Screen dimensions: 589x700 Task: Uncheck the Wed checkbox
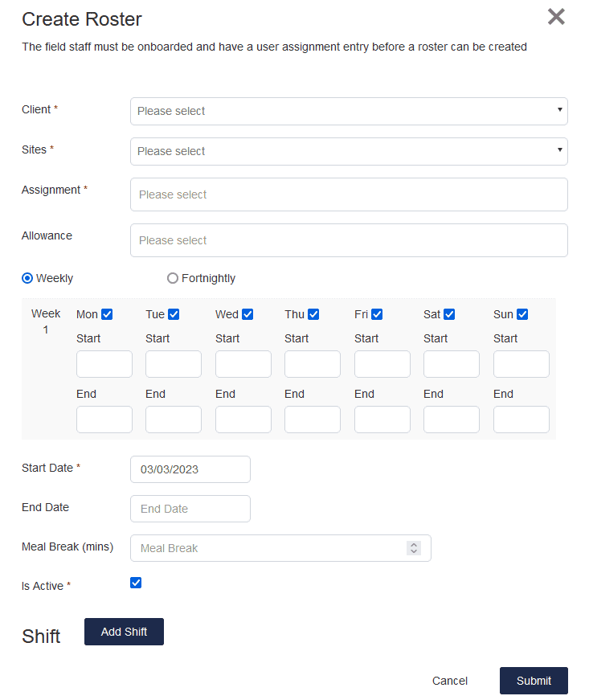[247, 314]
